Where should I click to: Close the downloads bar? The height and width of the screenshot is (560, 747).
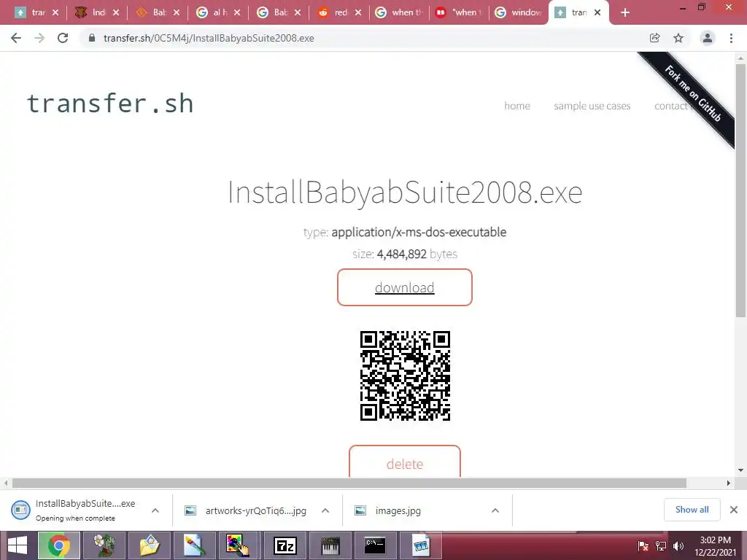734,510
